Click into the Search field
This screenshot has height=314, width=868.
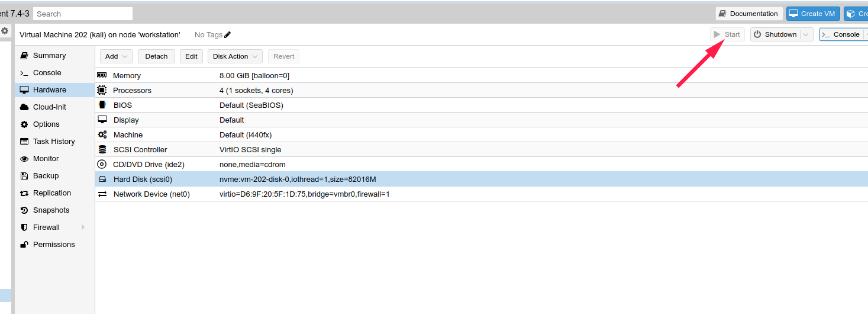[83, 14]
